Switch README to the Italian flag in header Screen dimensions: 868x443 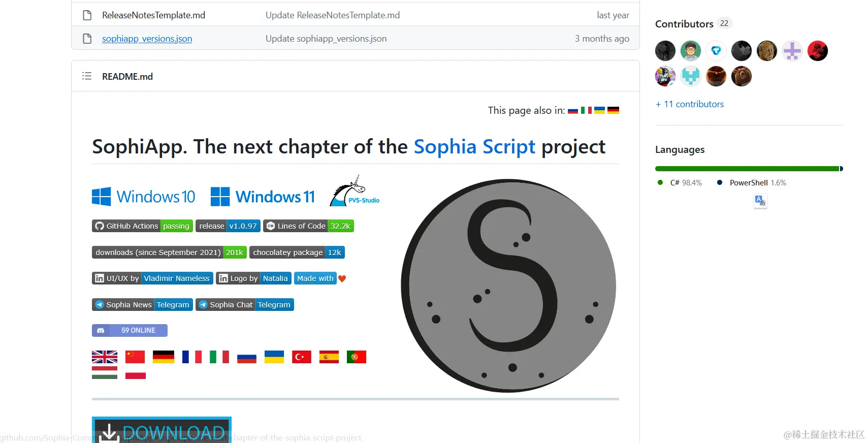pos(586,110)
